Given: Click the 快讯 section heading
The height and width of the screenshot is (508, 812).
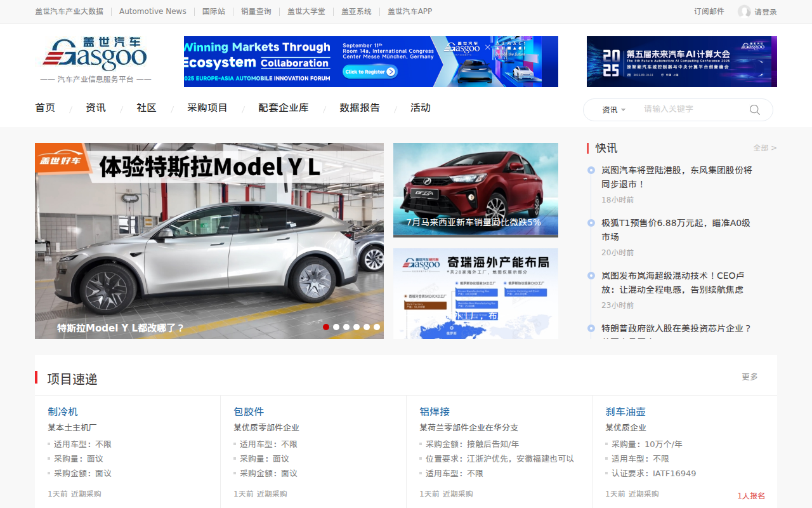Looking at the screenshot, I should (606, 148).
